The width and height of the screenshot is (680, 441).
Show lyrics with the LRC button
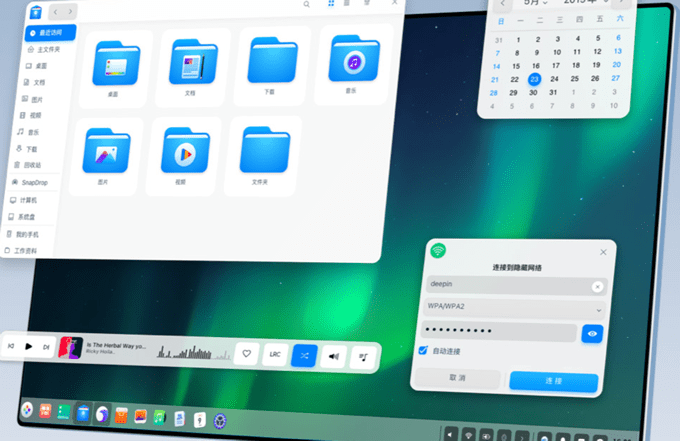275,355
